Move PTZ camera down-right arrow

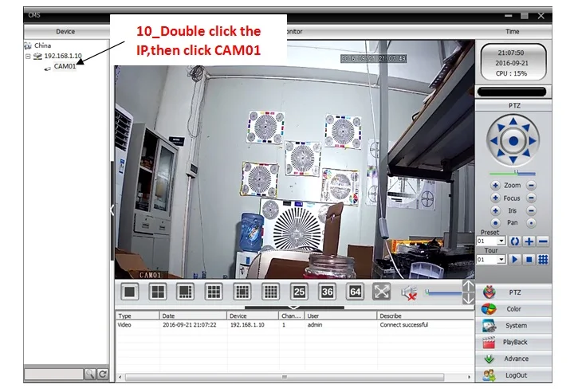click(x=526, y=153)
